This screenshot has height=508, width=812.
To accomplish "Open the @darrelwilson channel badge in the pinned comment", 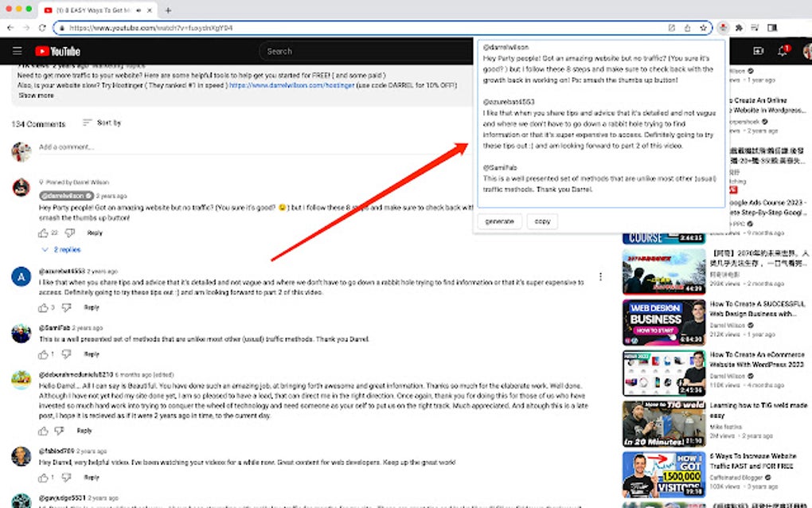I will click(66, 196).
